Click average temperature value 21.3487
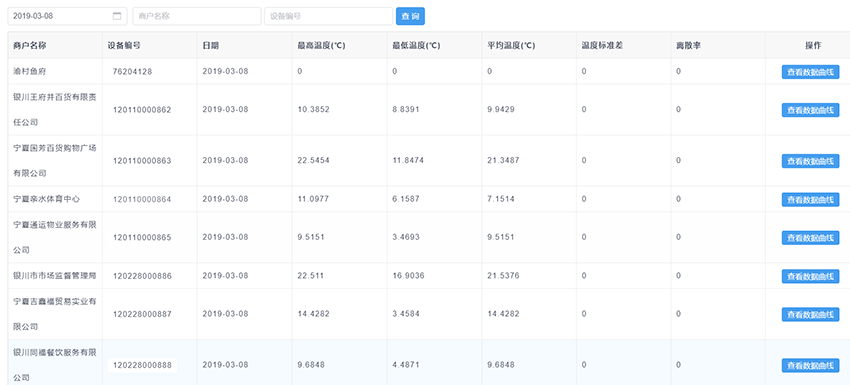The height and width of the screenshot is (385, 850). 503,161
